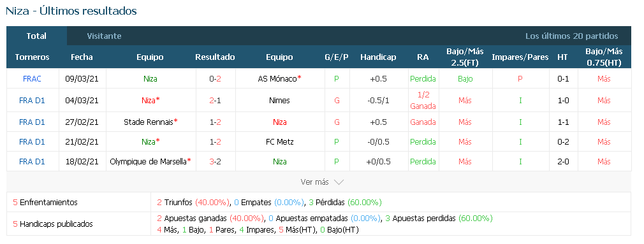Open Los últimos 20 partidos selector
The height and width of the screenshot is (244, 644).
click(572, 36)
